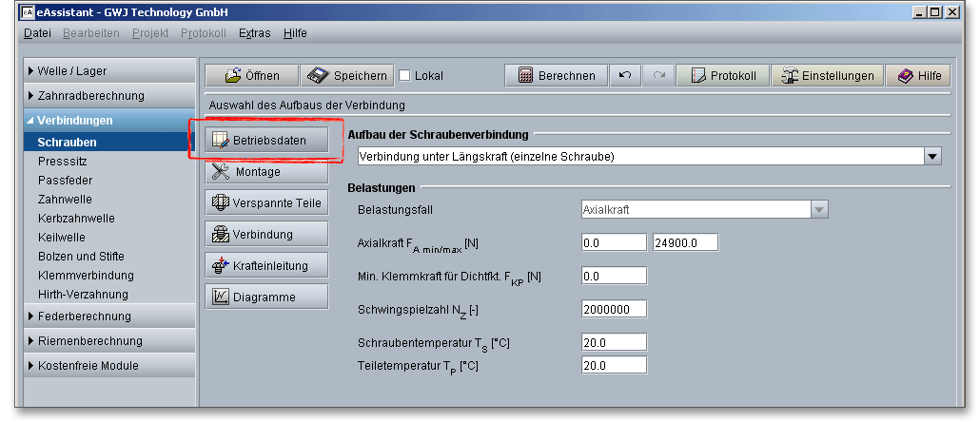
Task: Click the undo arrow icon
Action: [624, 76]
